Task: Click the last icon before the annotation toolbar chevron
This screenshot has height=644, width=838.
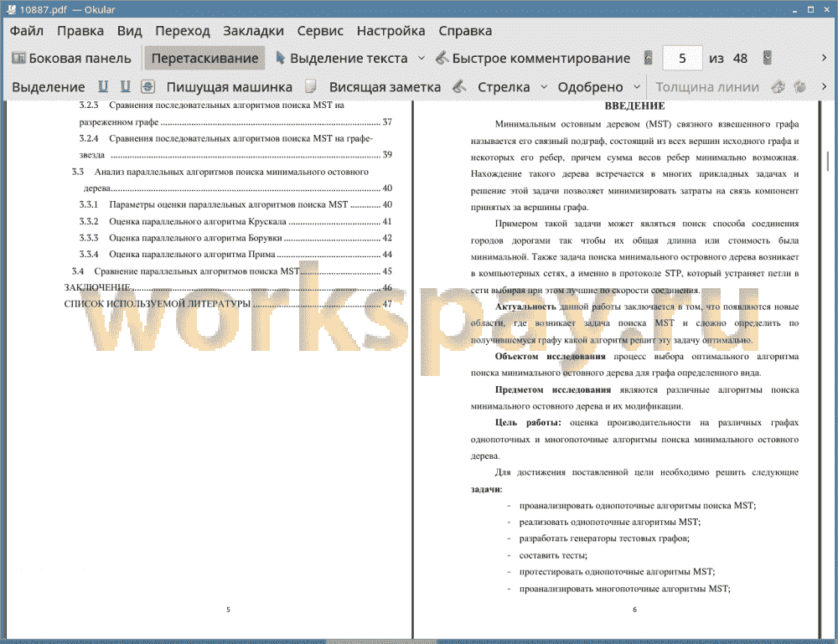Action: pyautogui.click(x=799, y=86)
